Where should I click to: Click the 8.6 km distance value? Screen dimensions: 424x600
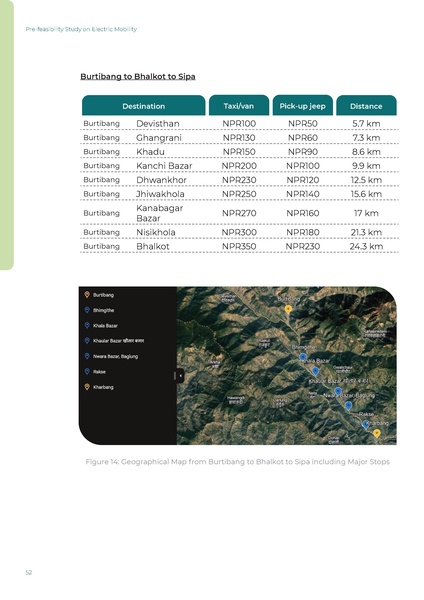(366, 152)
